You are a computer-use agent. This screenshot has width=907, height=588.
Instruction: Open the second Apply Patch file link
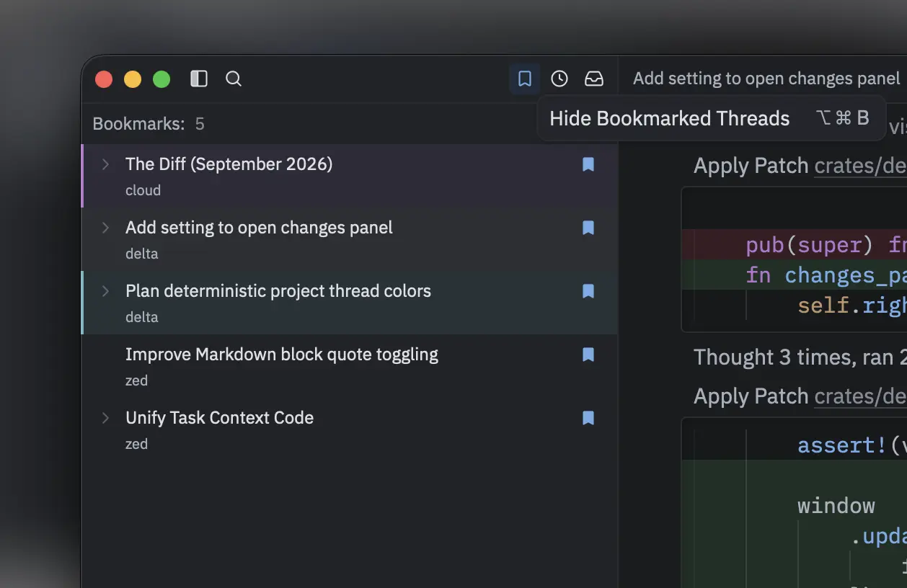pos(860,396)
